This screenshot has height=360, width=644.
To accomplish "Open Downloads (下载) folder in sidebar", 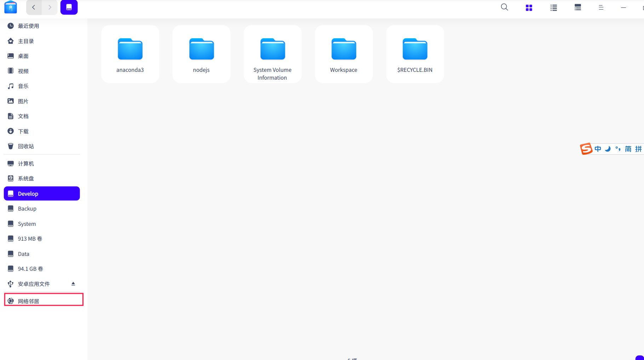I will point(42,131).
